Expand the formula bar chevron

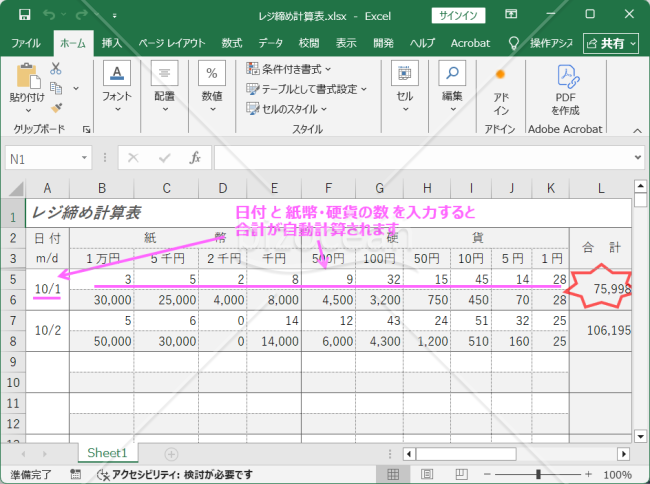[x=638, y=157]
